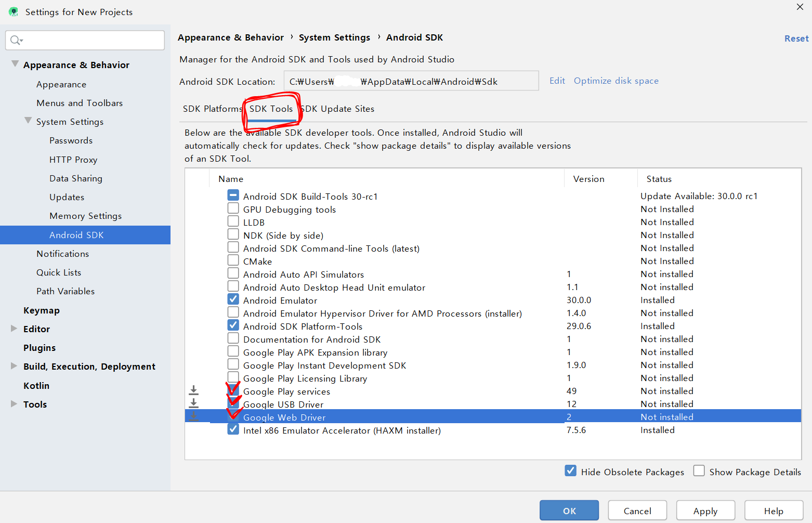Open Data Sharing settings
Screen dimensions: 812x523
(x=76, y=178)
